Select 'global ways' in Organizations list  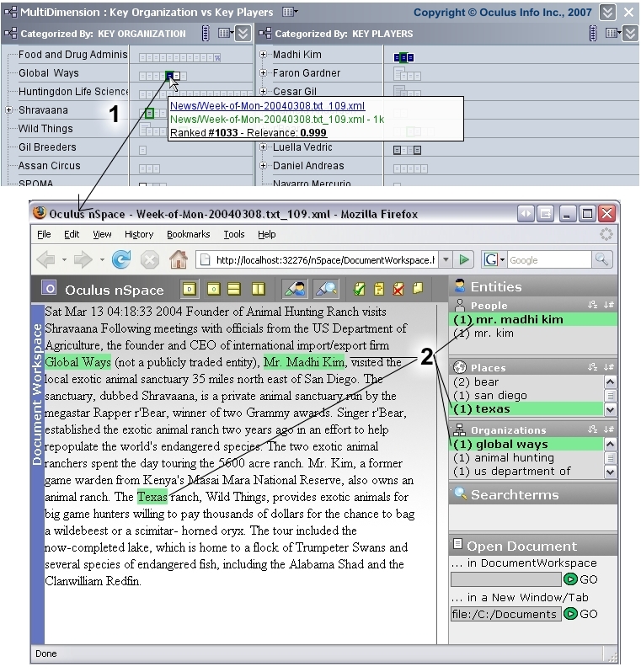point(526,445)
